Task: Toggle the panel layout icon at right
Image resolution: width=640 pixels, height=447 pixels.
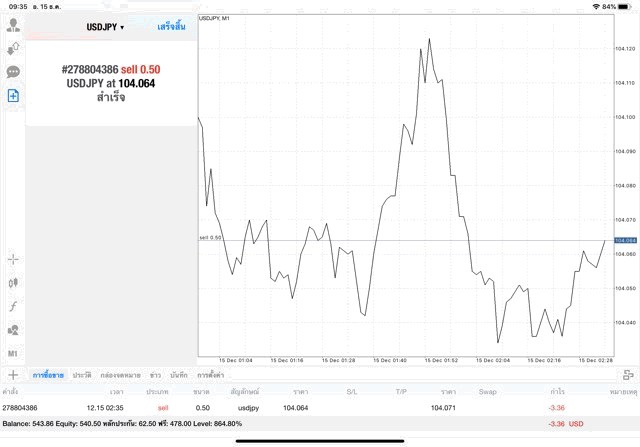Action: click(x=628, y=375)
